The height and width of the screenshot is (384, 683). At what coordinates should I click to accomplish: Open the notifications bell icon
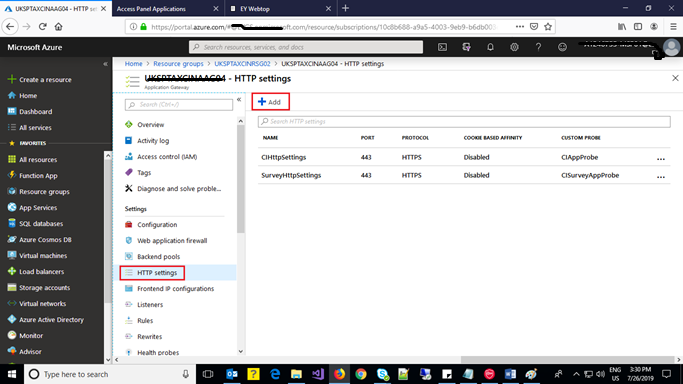(490, 47)
